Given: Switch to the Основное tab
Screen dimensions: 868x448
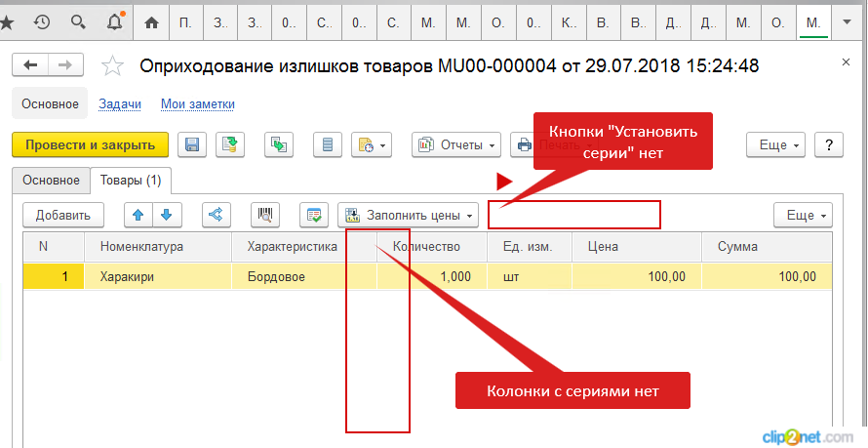Looking at the screenshot, I should tap(51, 181).
